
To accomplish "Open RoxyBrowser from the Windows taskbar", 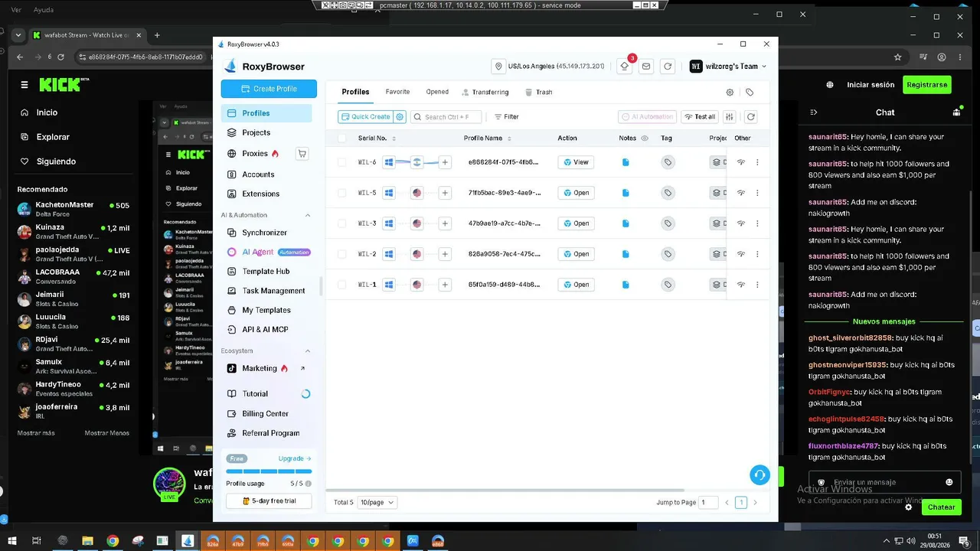I will [x=188, y=541].
